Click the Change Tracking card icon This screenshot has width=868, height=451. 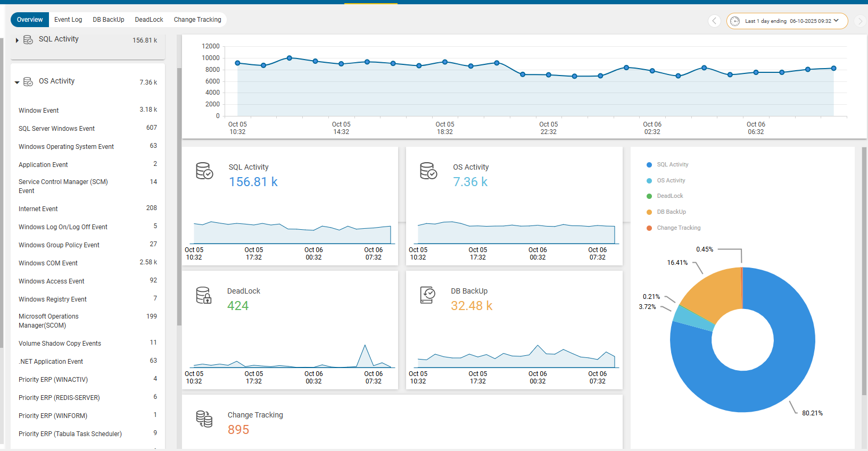coord(204,419)
